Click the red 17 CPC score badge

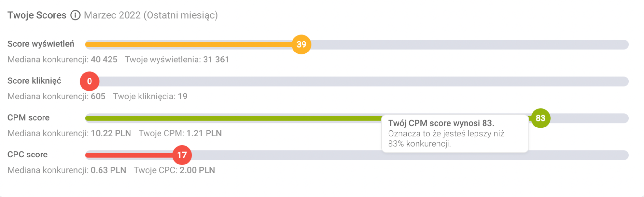pos(182,155)
